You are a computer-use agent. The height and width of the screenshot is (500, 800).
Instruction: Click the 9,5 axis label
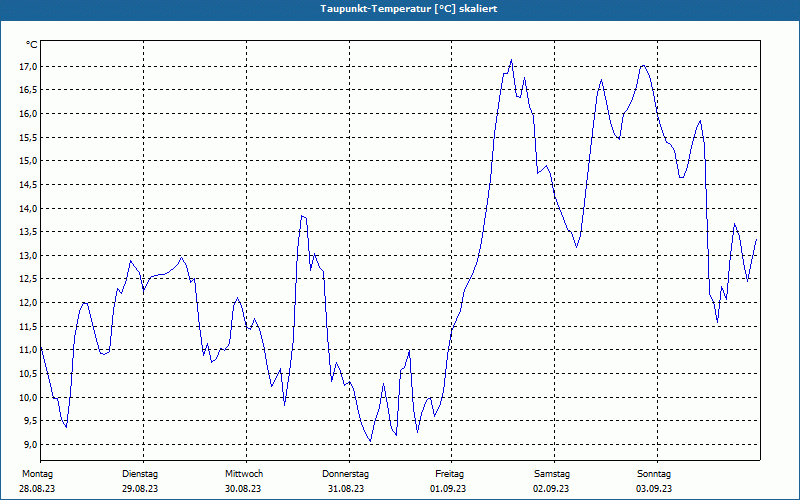click(x=32, y=420)
